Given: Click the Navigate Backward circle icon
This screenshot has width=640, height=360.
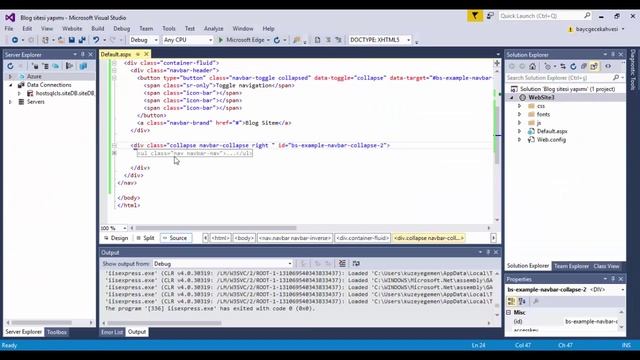Looking at the screenshot, I should [15, 40].
